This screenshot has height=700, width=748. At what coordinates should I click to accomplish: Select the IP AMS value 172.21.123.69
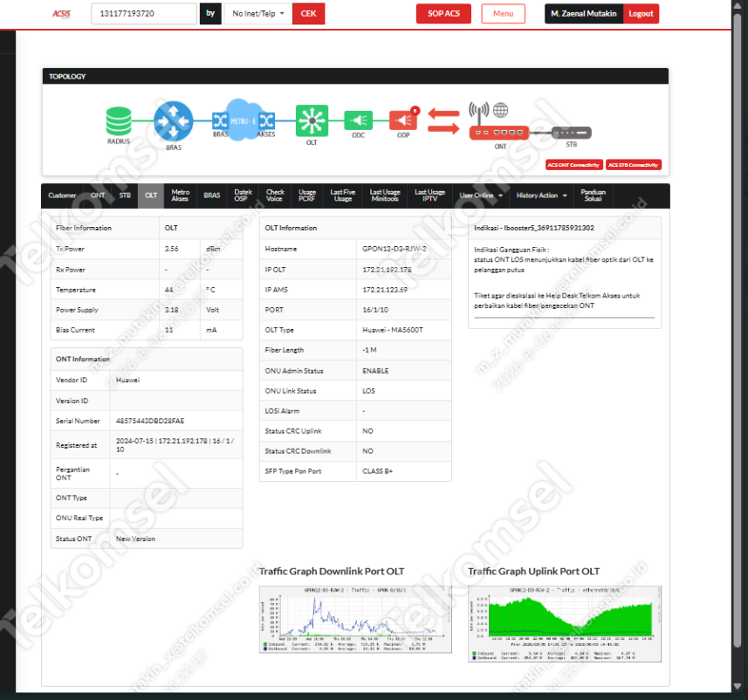(x=385, y=290)
